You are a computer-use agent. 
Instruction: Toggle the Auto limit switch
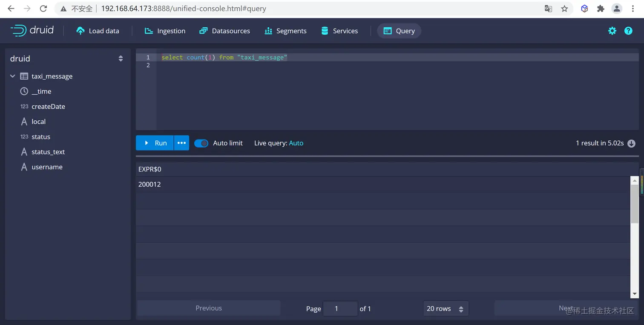point(201,143)
